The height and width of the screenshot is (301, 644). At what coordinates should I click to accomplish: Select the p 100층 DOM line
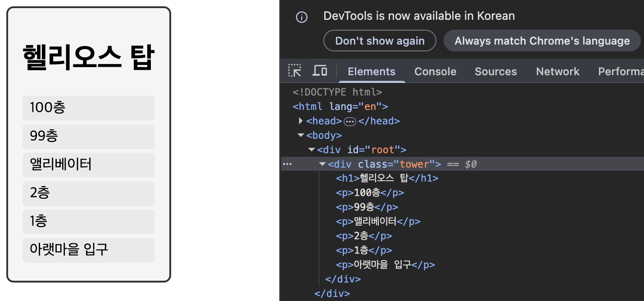[370, 193]
